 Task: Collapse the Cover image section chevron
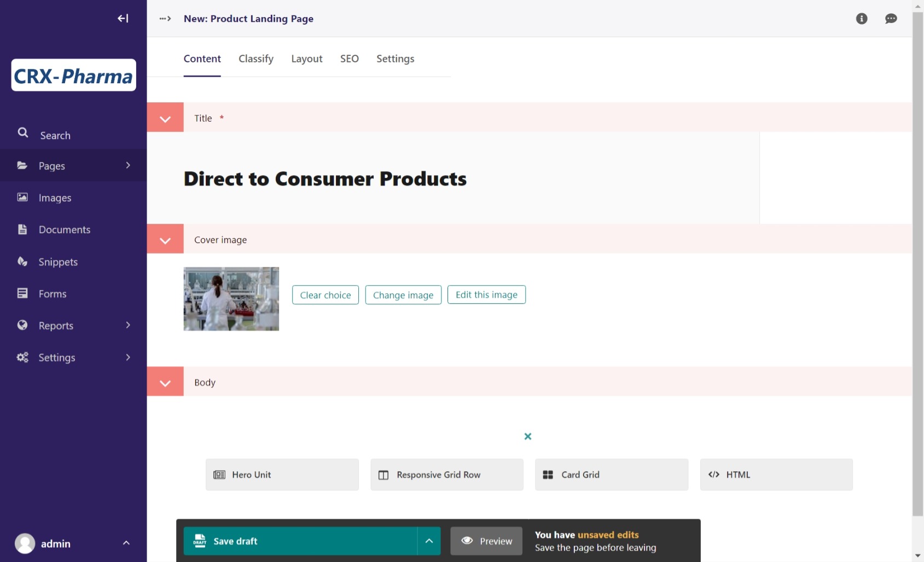pyautogui.click(x=165, y=239)
